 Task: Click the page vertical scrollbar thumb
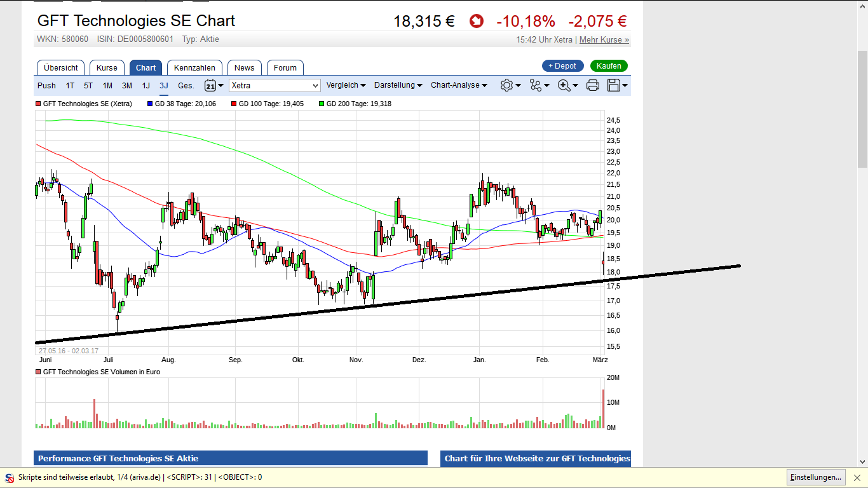point(862,108)
